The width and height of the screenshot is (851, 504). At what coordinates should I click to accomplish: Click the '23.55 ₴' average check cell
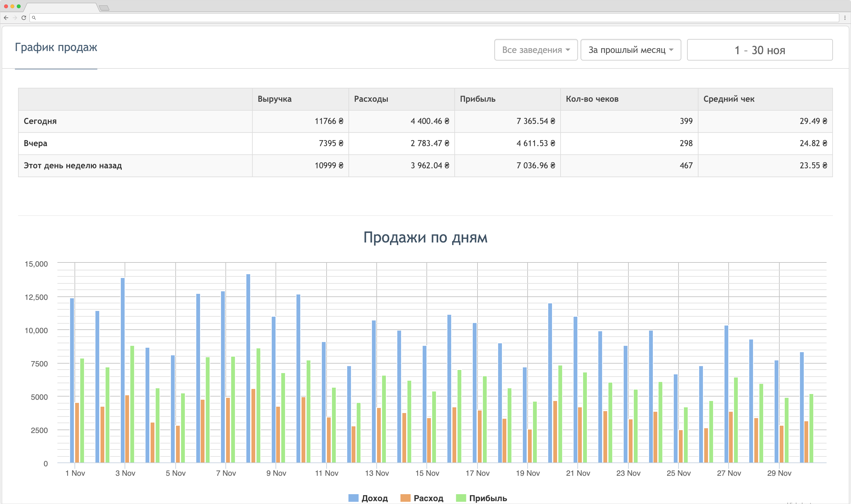765,165
